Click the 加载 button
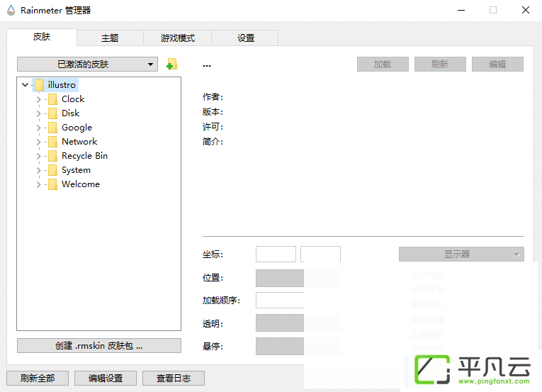This screenshot has height=392, width=542. point(383,65)
